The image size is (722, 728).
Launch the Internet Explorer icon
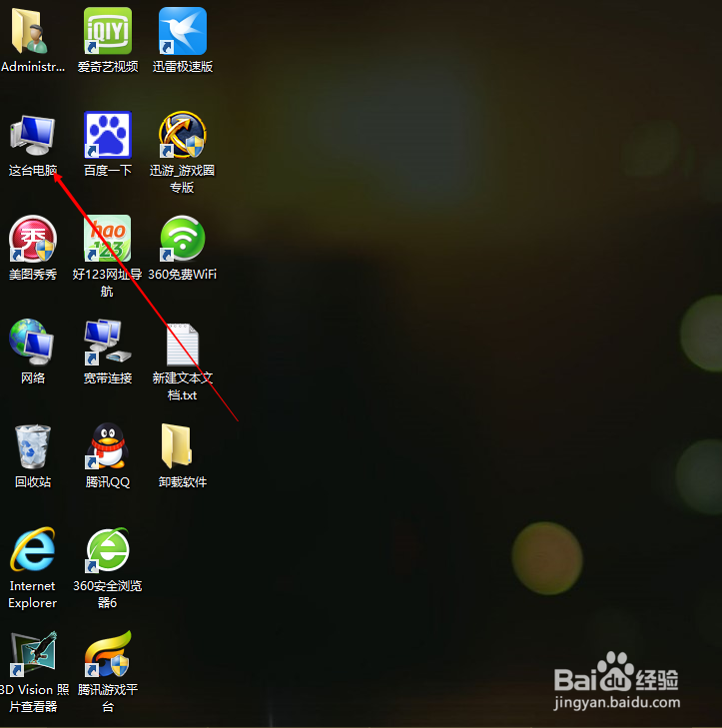click(33, 549)
